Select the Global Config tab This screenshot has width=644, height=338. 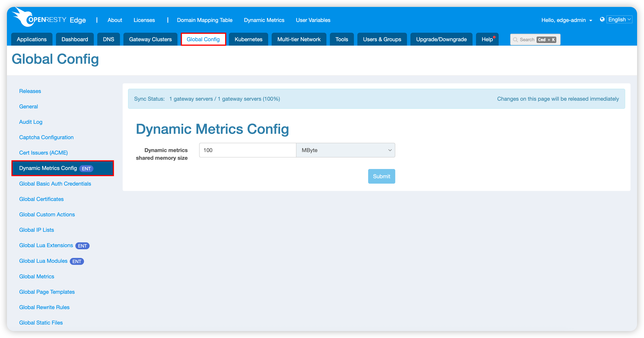coord(203,39)
